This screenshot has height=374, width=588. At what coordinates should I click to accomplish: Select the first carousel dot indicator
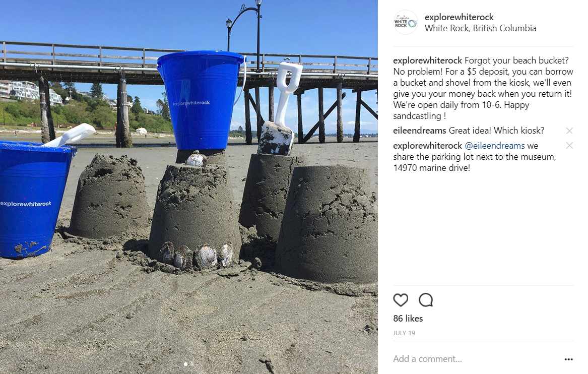185,364
